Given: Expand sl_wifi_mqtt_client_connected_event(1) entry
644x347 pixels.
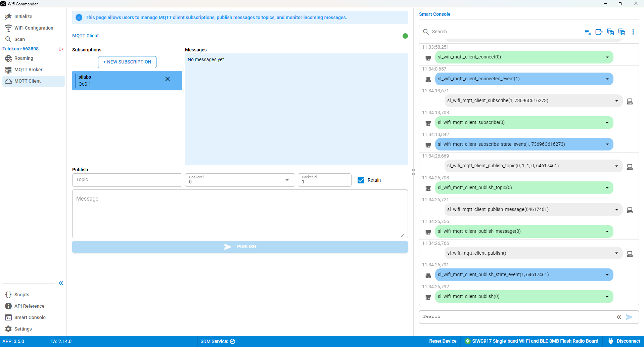Looking at the screenshot, I should click(x=607, y=79).
